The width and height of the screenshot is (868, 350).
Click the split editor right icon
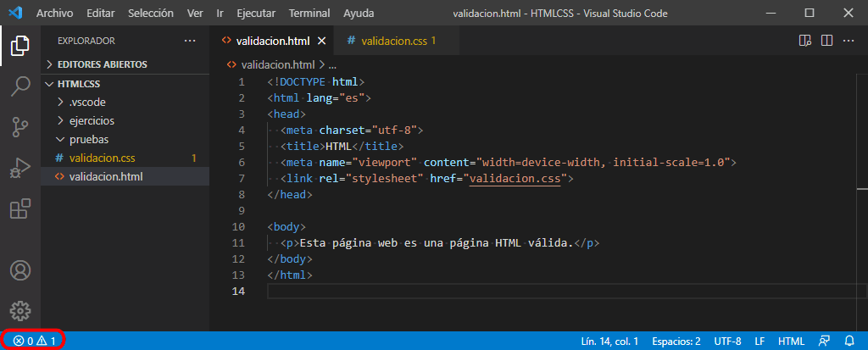coord(826,41)
